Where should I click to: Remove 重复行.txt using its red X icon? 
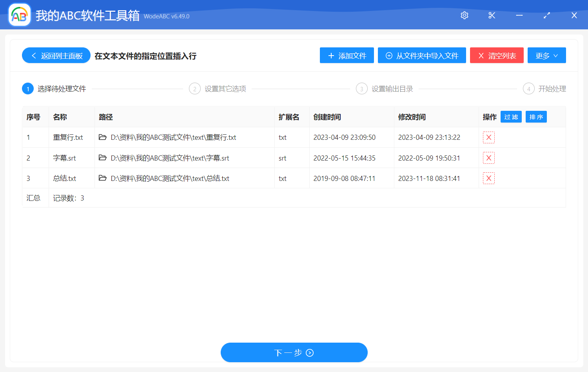tap(489, 137)
